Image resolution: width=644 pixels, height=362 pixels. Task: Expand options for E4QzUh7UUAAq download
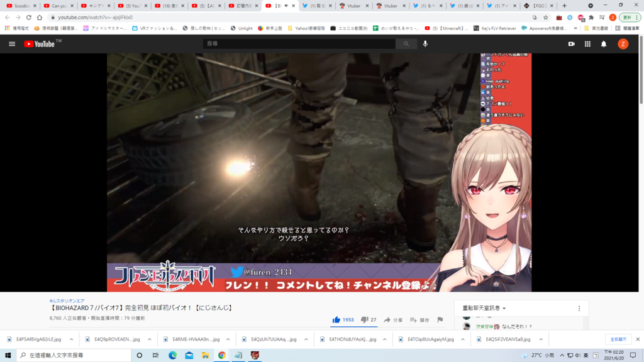[x=306, y=339]
